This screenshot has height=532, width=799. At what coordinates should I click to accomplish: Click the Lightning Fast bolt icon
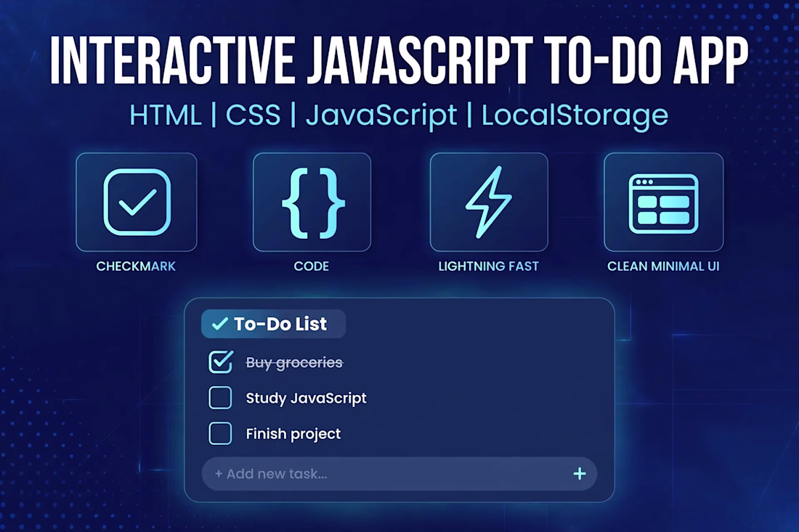pyautogui.click(x=489, y=202)
